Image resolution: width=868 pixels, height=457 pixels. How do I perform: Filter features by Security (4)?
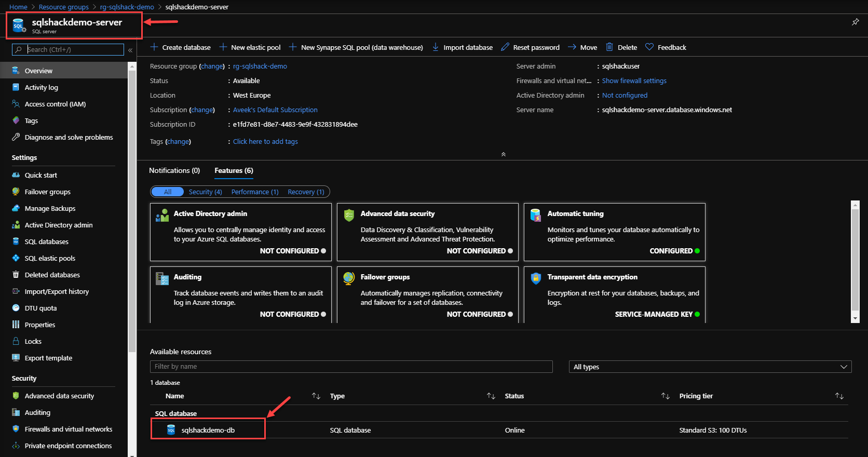coord(205,192)
